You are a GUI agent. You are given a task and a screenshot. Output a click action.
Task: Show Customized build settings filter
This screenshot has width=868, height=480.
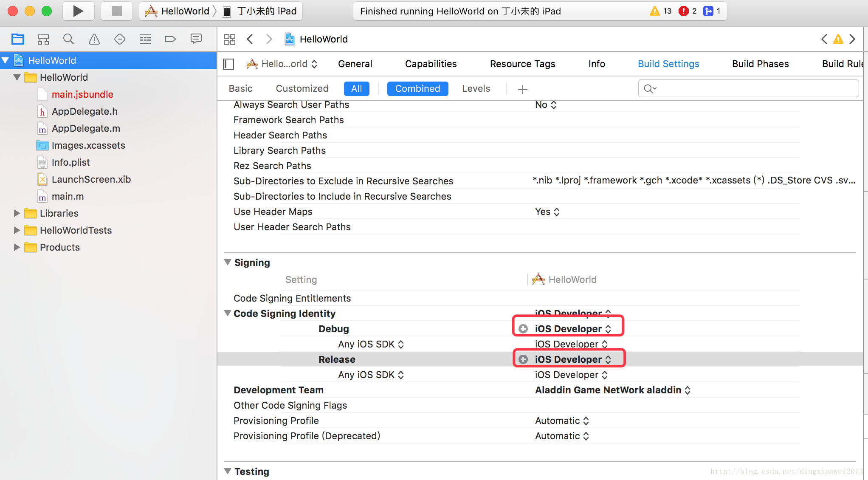pos(302,88)
